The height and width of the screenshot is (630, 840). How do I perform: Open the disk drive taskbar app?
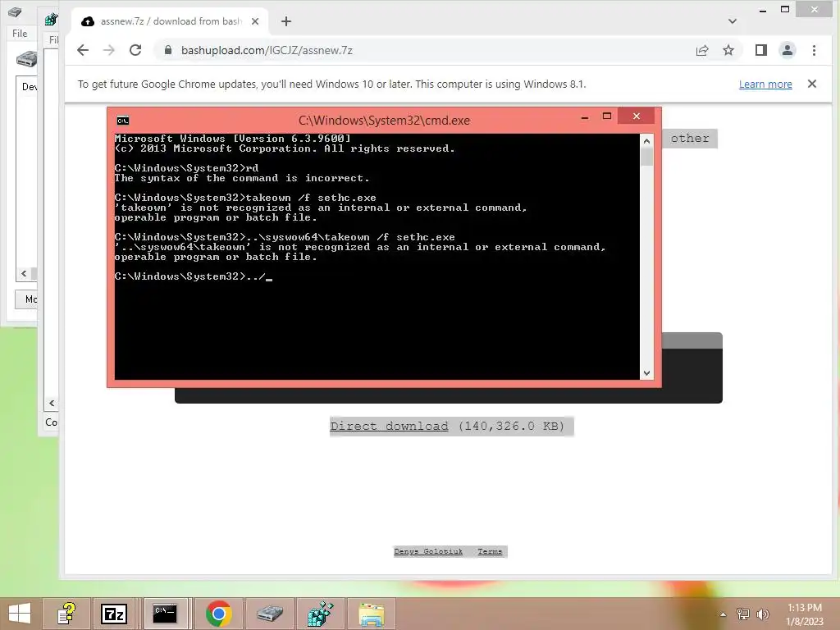pos(269,614)
